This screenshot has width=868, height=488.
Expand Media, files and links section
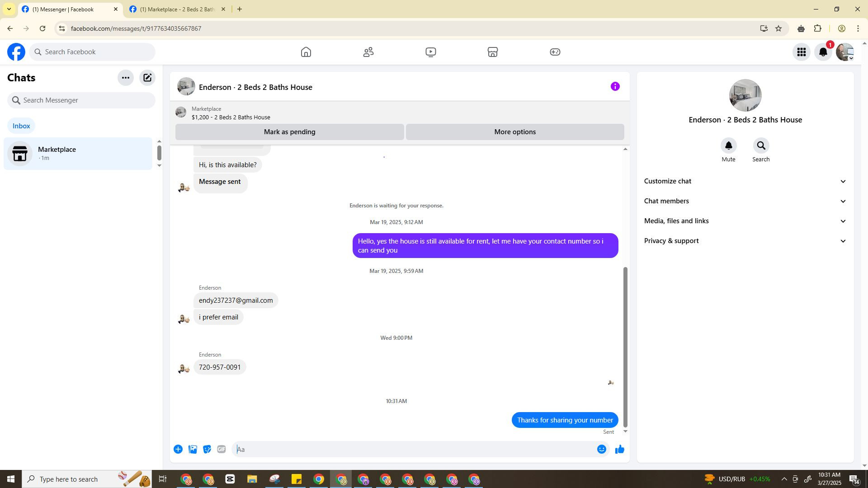coord(745,221)
